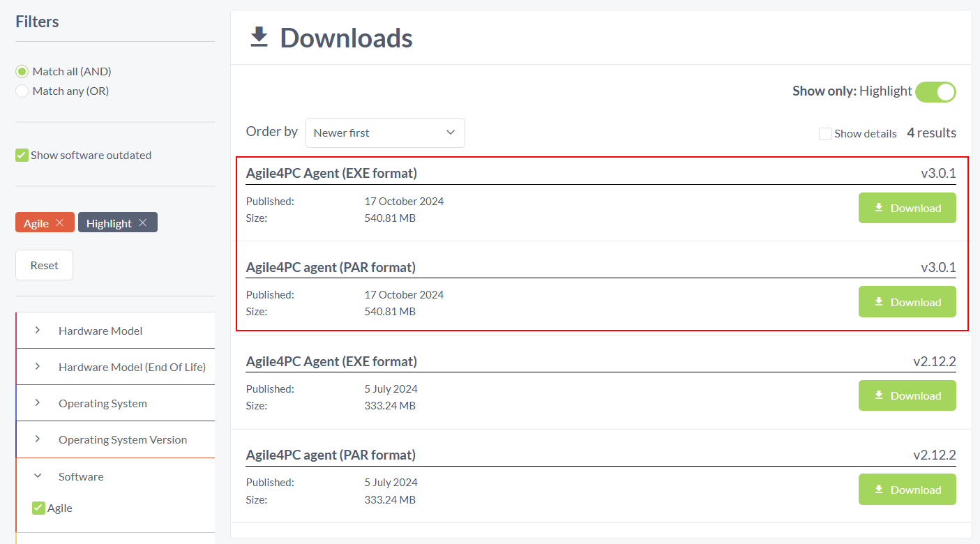Click the Reset filters button
Viewport: 980px width, 544px height.
coord(44,265)
